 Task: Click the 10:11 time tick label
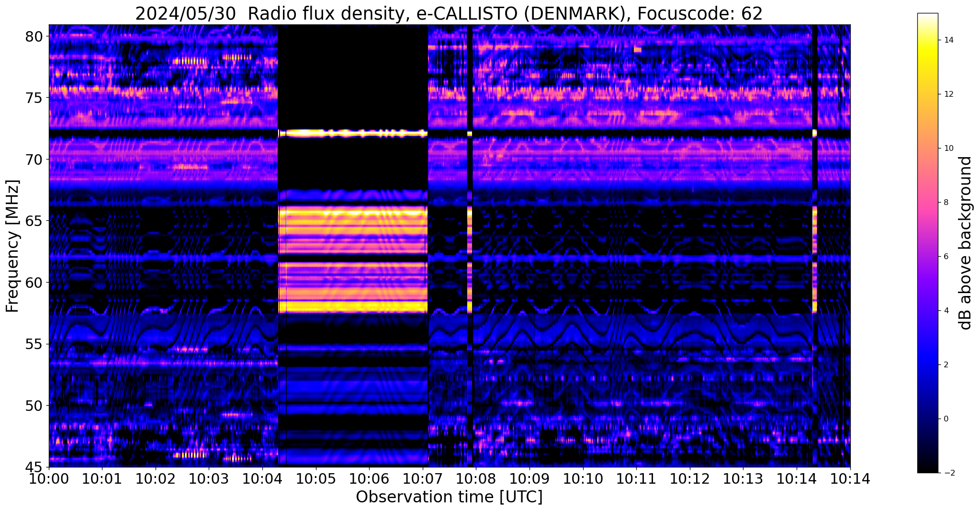636,478
